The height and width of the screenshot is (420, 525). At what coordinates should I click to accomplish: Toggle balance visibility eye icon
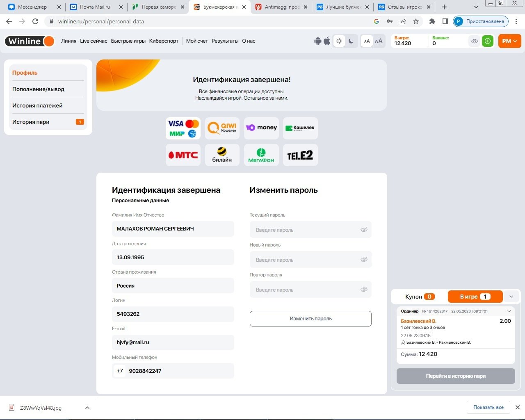pyautogui.click(x=474, y=41)
